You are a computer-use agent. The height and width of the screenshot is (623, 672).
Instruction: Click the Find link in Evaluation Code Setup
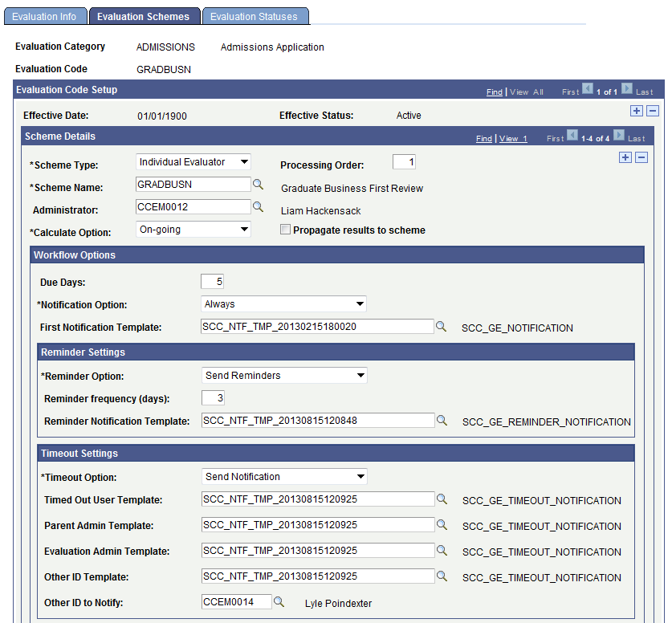(495, 92)
